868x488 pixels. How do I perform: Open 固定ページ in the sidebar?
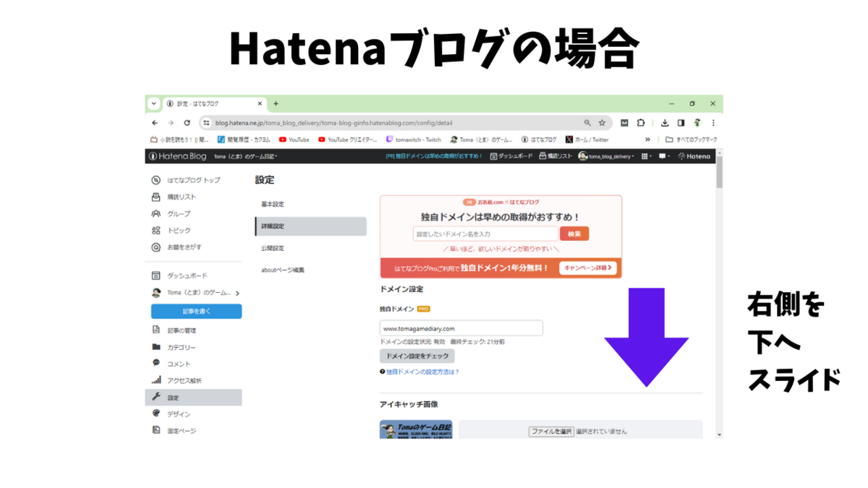coord(174,431)
